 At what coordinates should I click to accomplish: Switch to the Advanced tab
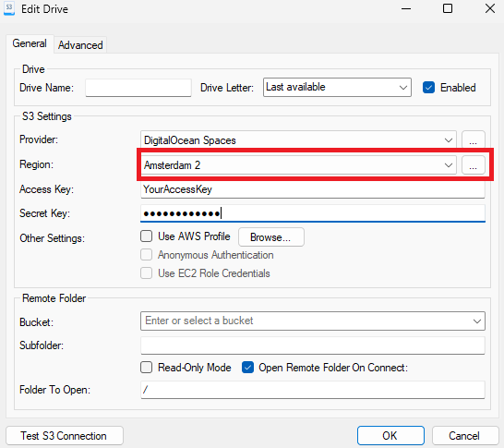coord(80,45)
